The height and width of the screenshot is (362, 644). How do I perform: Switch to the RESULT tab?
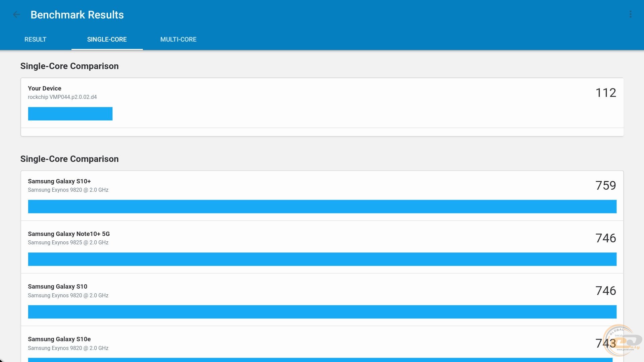coord(35,40)
